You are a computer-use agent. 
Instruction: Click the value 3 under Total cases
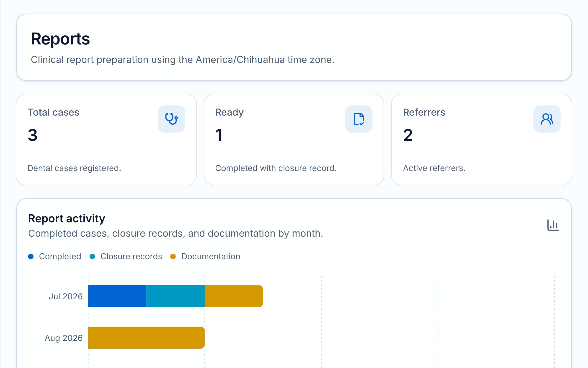33,135
